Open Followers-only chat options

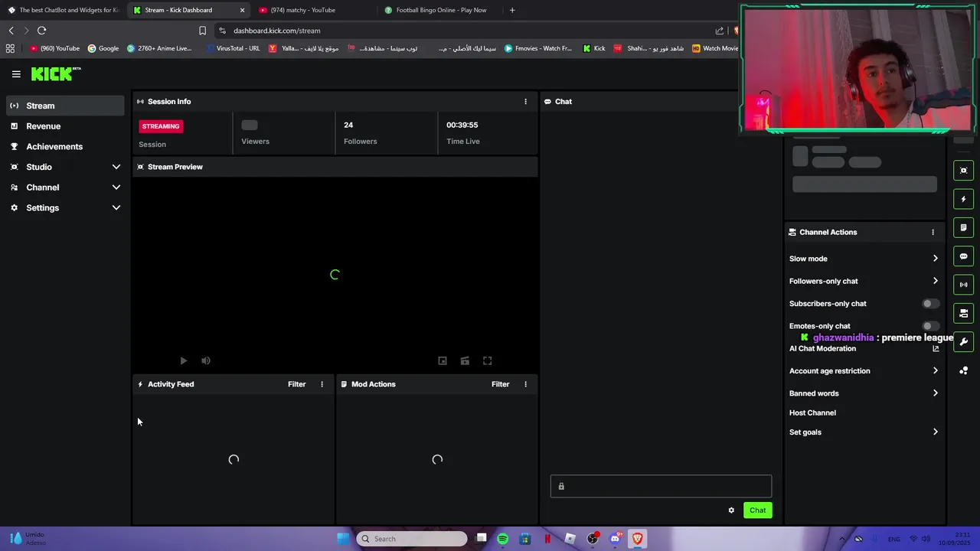[864, 281]
